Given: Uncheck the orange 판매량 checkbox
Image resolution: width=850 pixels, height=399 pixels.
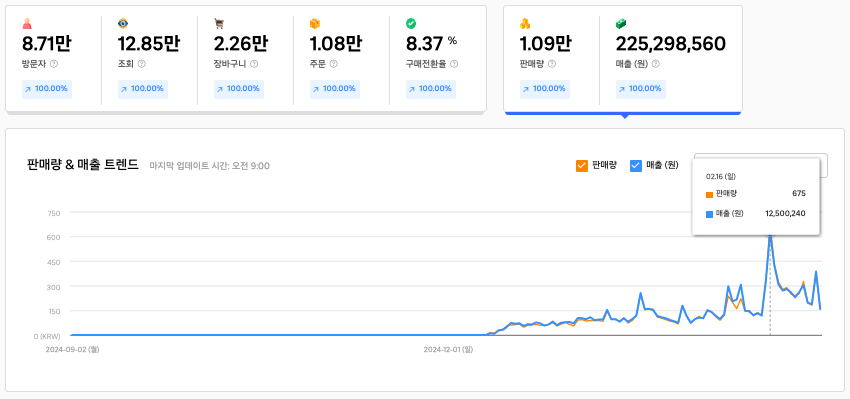Looking at the screenshot, I should 582,166.
